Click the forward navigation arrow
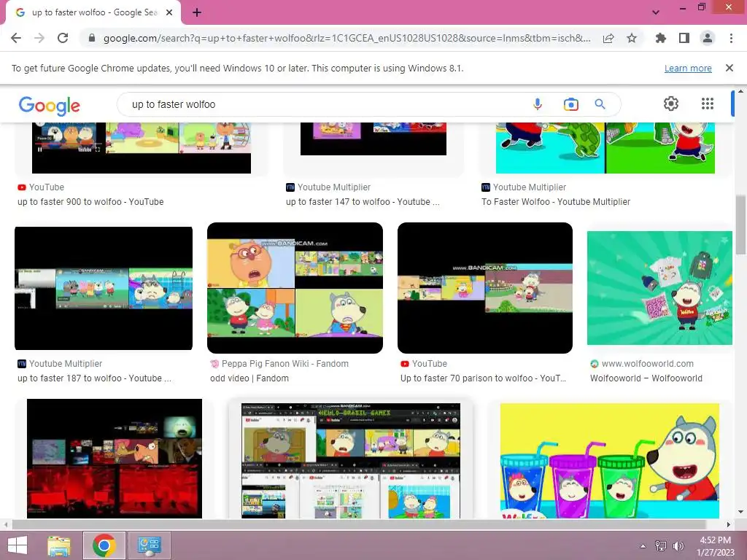The width and height of the screenshot is (747, 560). pyautogui.click(x=39, y=38)
